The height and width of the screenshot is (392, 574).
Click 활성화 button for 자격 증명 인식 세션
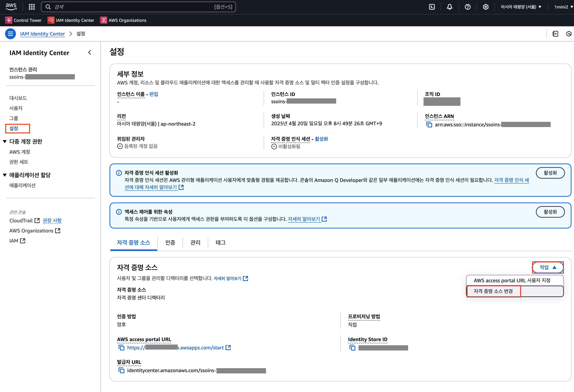[x=550, y=173]
